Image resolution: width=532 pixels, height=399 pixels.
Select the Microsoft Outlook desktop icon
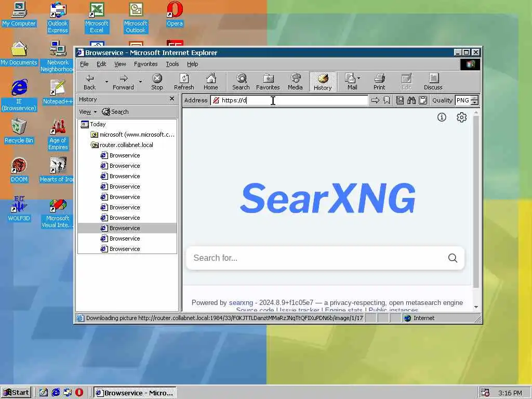point(136,18)
